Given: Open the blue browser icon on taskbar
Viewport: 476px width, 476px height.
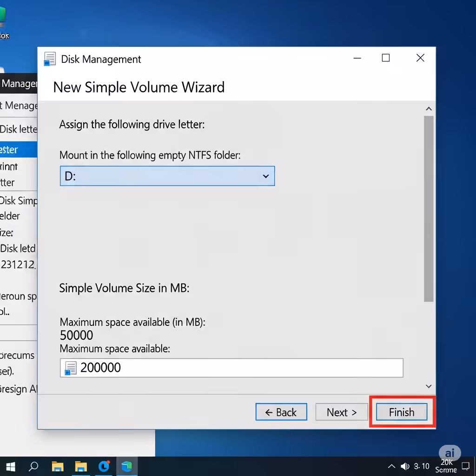Looking at the screenshot, I should point(104,466).
